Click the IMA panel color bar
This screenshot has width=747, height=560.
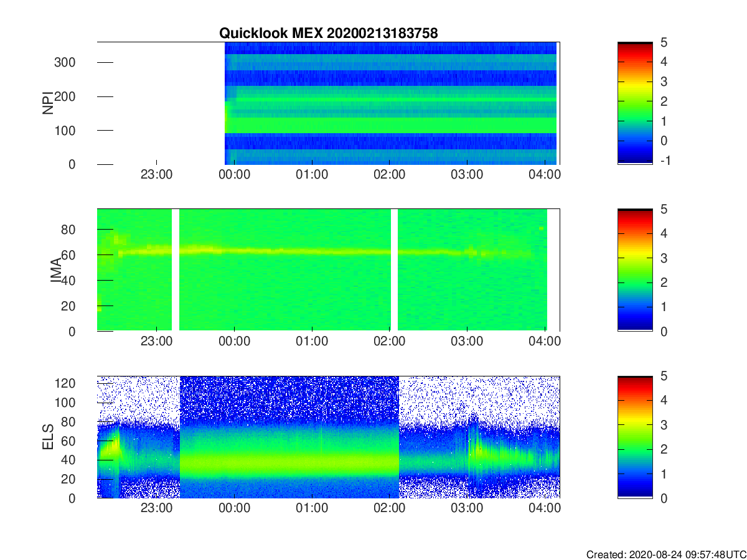click(x=635, y=270)
